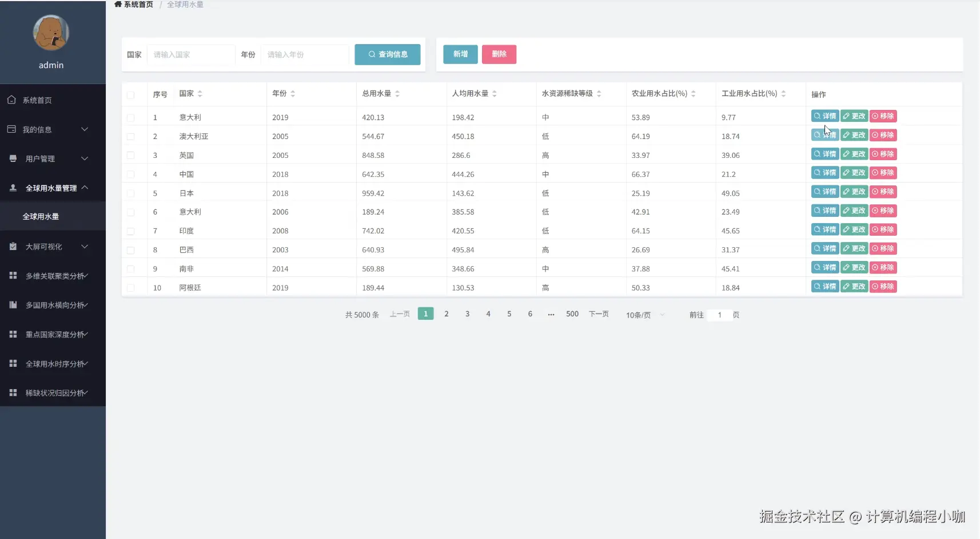Screen dimensions: 980x539
Task: Check row 7 印度 checkbox
Action: click(131, 231)
